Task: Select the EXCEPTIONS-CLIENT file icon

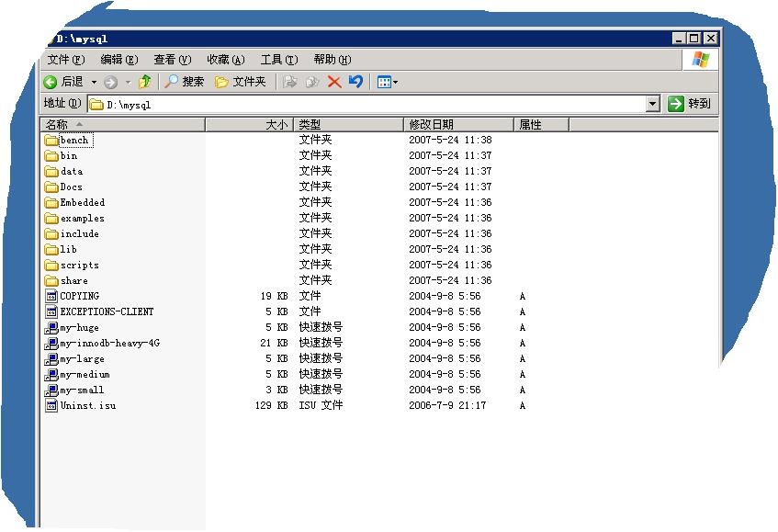Action: (51, 312)
